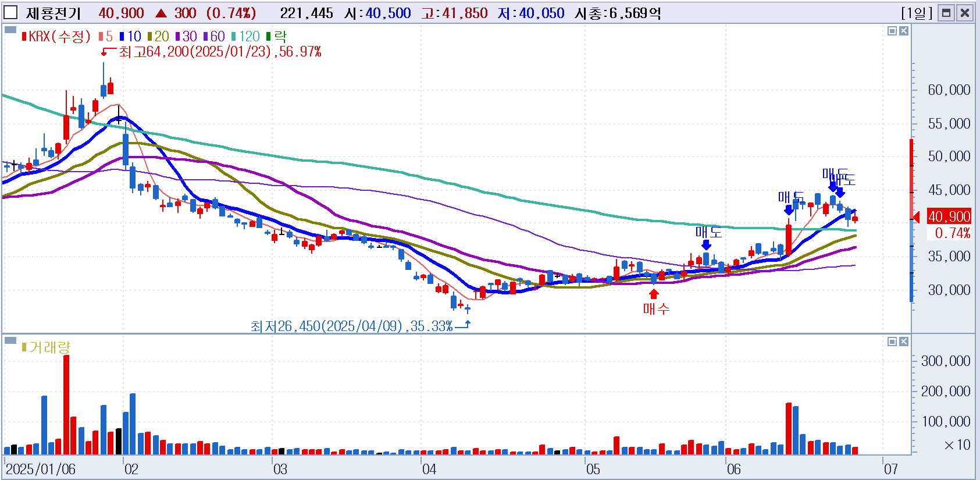Click the volume panel top-left handle
This screenshot has height=480, width=980.
(x=10, y=340)
